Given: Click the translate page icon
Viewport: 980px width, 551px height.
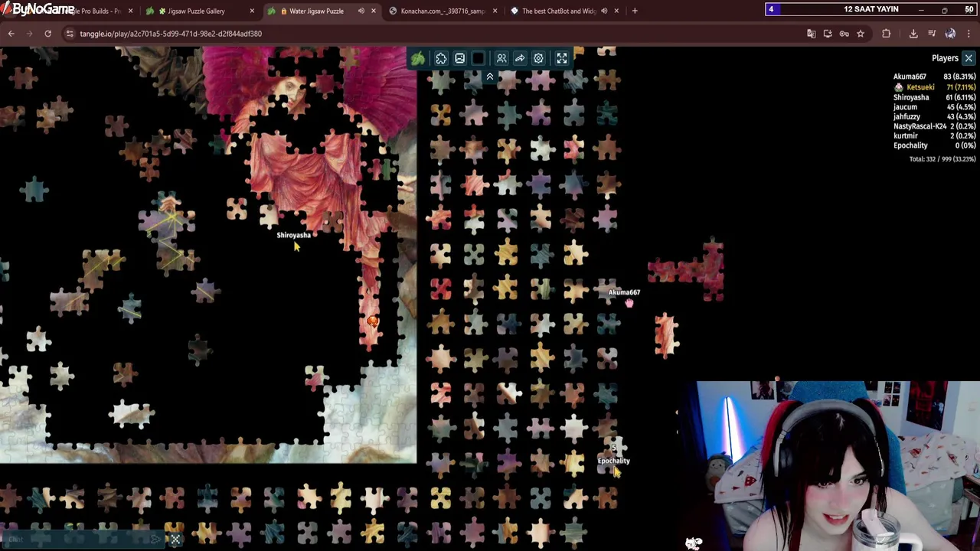Looking at the screenshot, I should pyautogui.click(x=811, y=34).
